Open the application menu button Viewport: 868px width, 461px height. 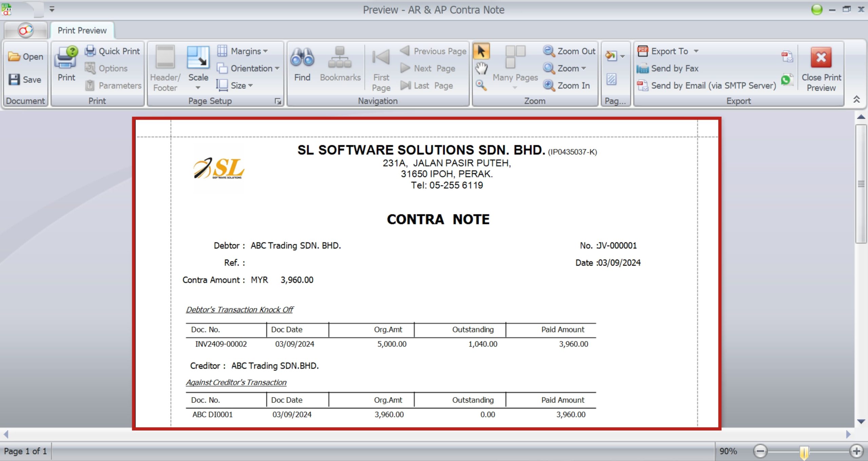pos(25,30)
